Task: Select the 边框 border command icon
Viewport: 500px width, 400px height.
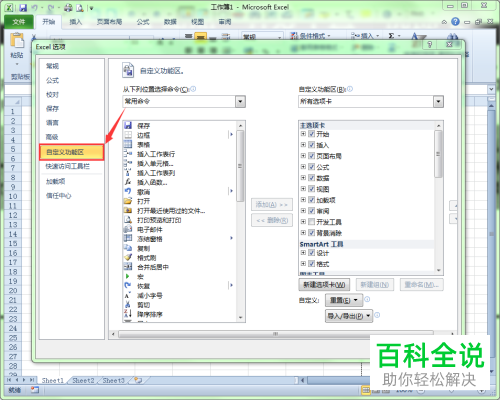Action: coord(128,135)
